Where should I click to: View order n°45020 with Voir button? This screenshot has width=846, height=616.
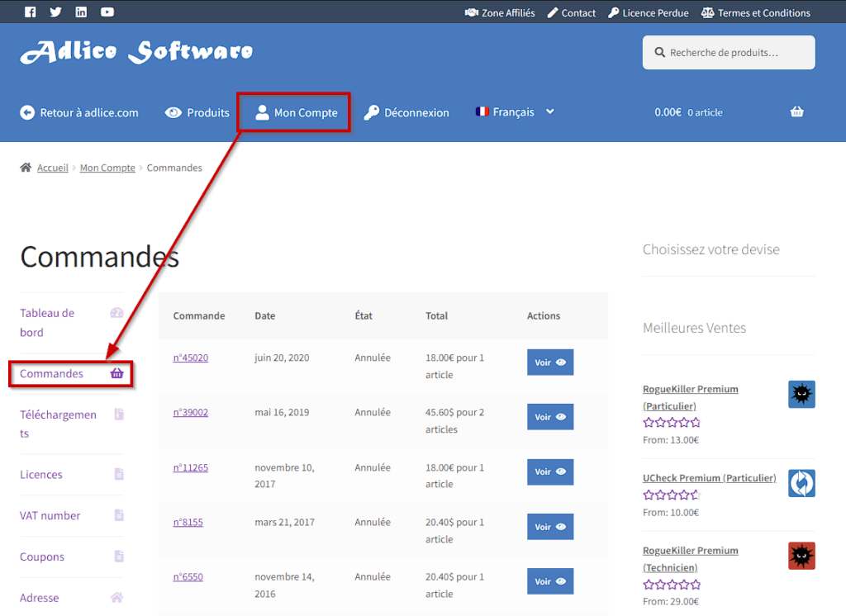(x=549, y=362)
